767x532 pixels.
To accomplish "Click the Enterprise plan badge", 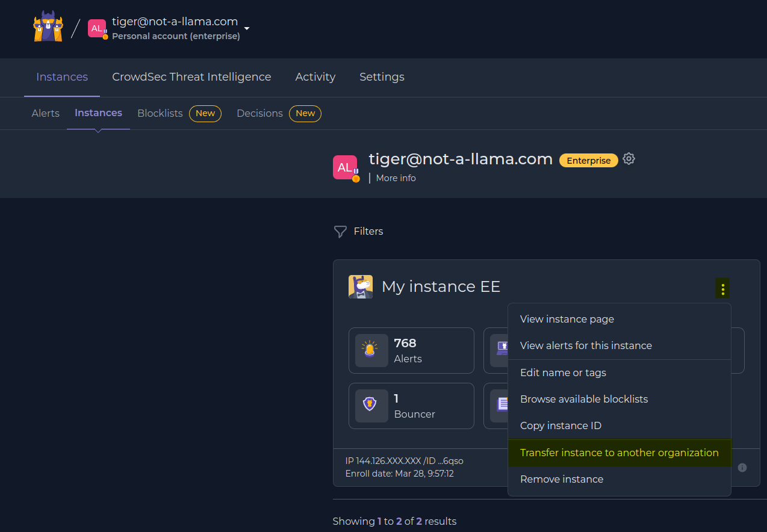I will pos(589,160).
